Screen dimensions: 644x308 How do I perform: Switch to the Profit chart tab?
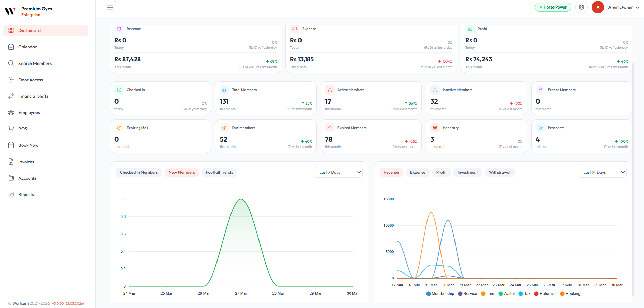442,172
